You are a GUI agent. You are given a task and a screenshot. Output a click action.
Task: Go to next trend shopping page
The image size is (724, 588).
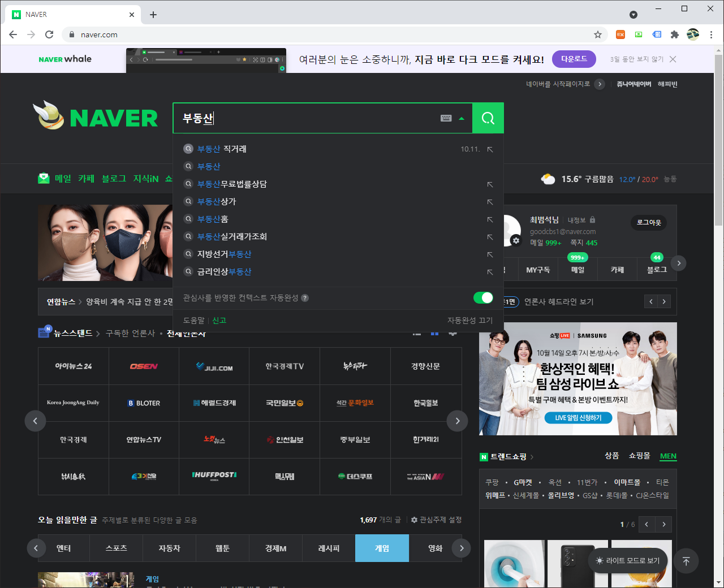[664, 524]
